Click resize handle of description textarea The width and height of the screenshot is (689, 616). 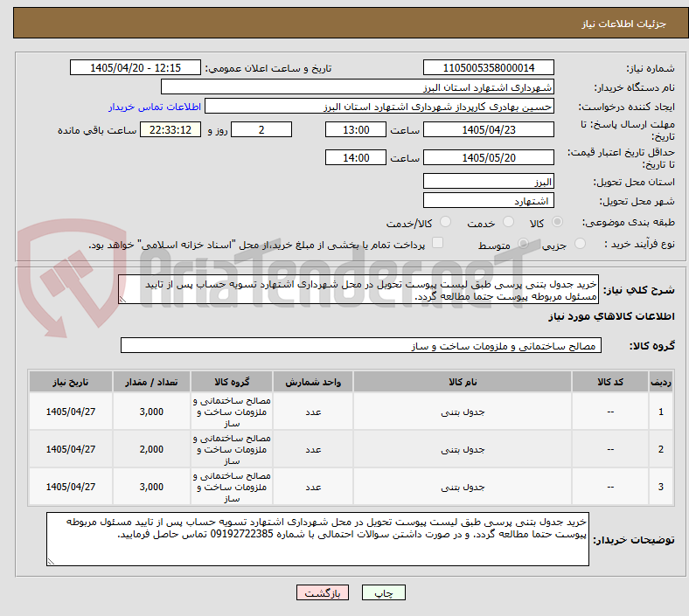pyautogui.click(x=122, y=300)
